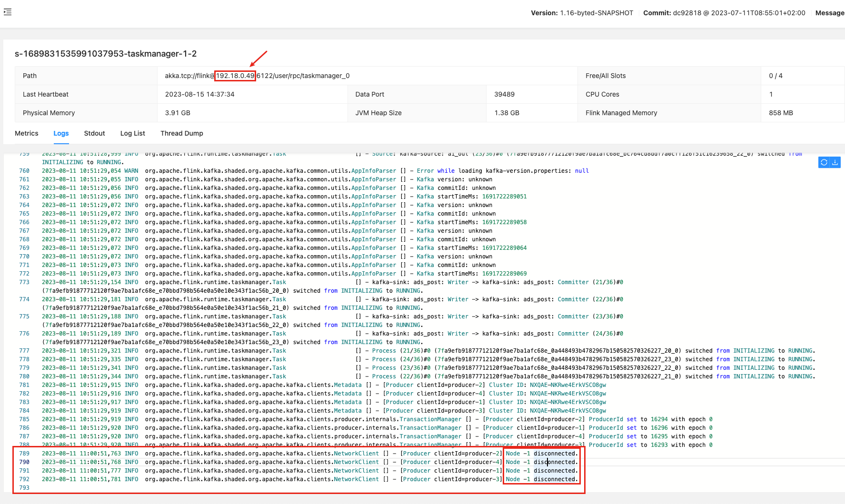Switch to the Thread Dump tab

(x=182, y=133)
